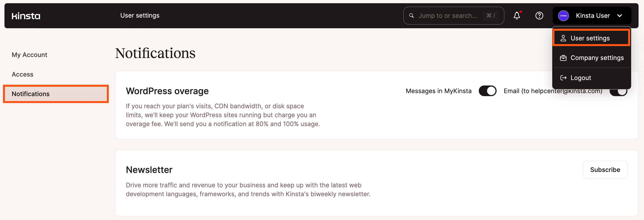Toggle WordPress overage MyKinsta notifications off
644x220 pixels.
coord(487,91)
